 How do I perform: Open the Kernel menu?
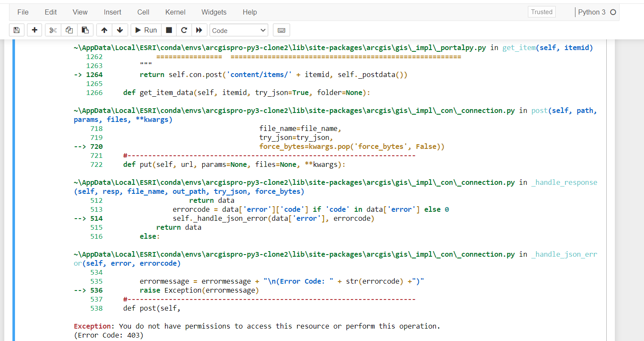tap(176, 12)
